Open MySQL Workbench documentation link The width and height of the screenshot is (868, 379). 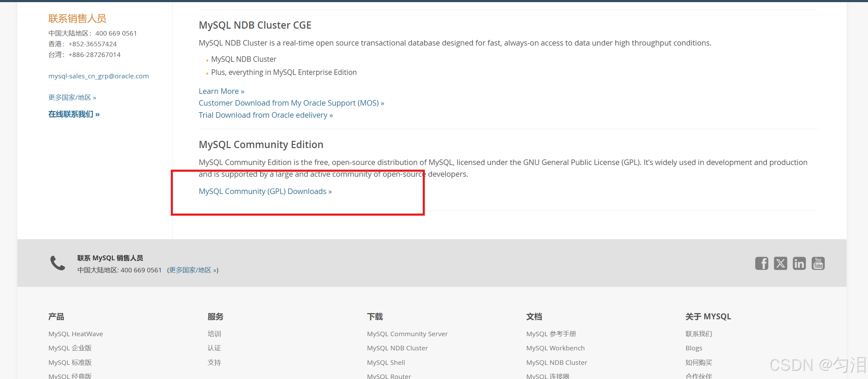[555, 348]
